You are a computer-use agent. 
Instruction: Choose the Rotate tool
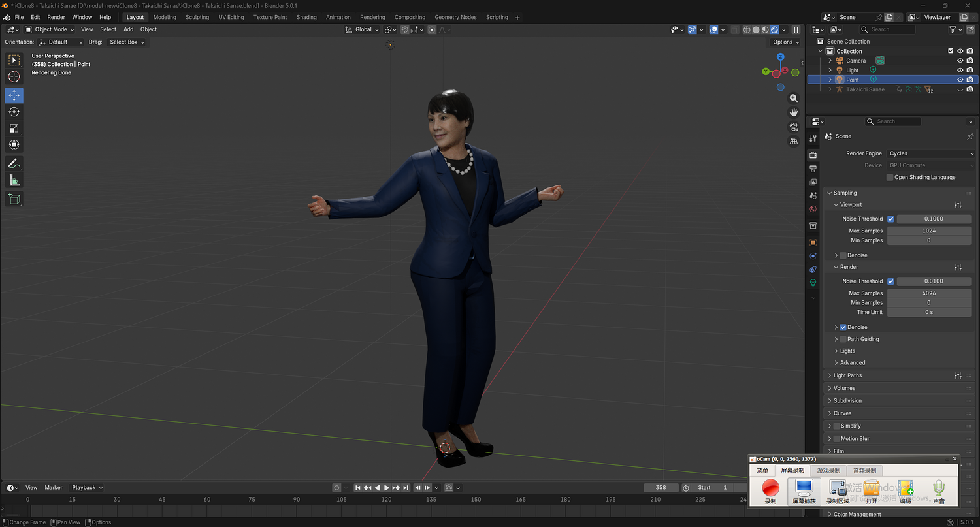click(14, 112)
